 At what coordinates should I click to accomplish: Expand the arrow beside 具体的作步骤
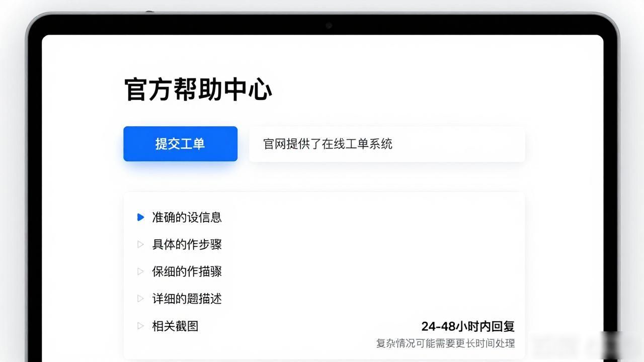point(141,244)
